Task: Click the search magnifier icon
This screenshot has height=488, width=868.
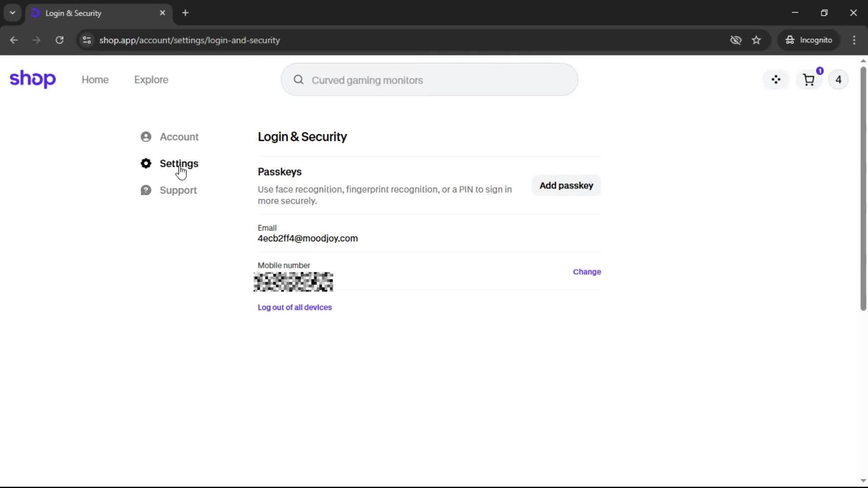Action: pos(298,80)
